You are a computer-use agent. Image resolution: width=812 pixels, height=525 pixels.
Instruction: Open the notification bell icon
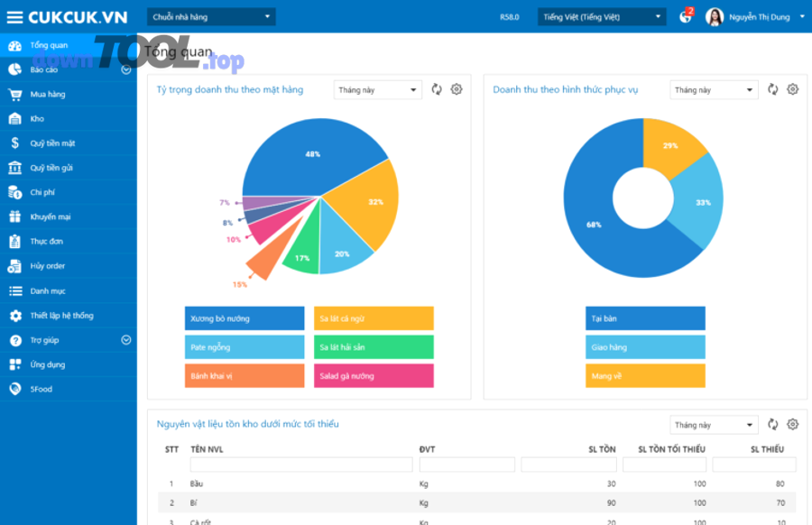point(685,17)
